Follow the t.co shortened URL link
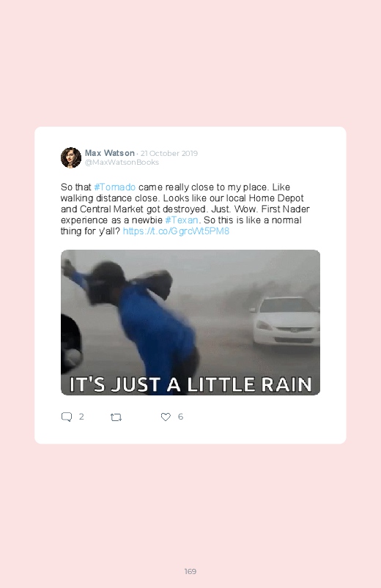Screen dimensions: 381x588 coord(176,231)
